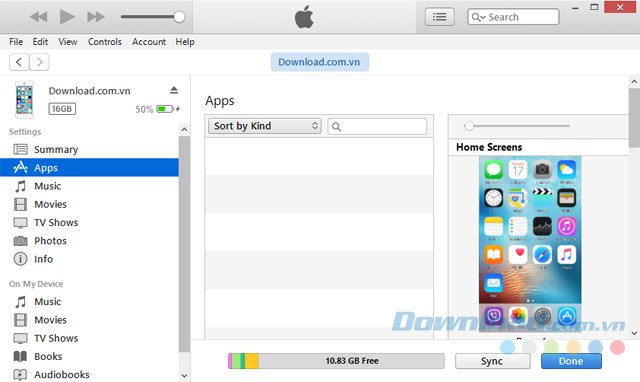
Task: Open the Account menu
Action: coord(149,42)
